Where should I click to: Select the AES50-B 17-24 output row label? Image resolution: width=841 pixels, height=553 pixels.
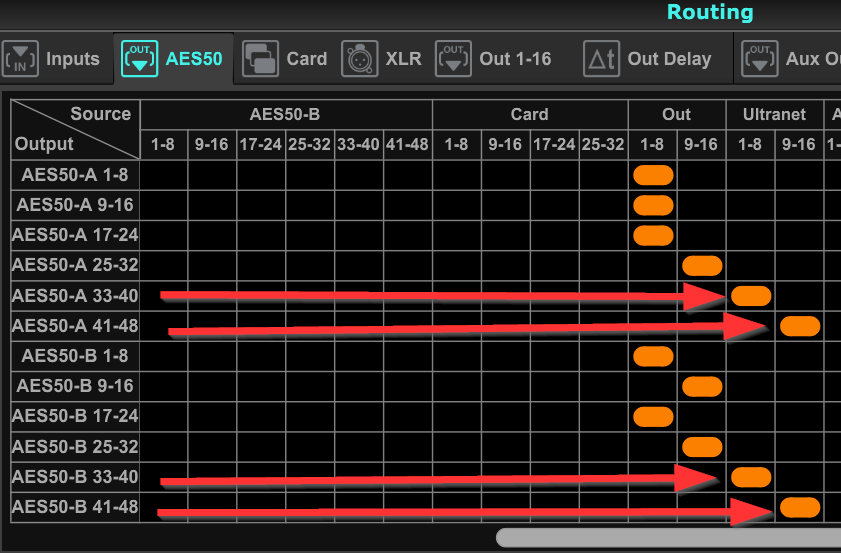pyautogui.click(x=76, y=416)
